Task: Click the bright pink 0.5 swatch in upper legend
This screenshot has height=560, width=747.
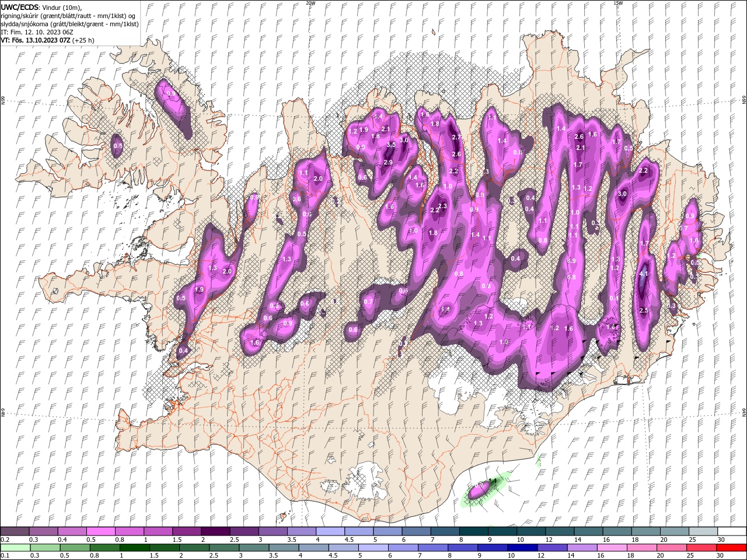Action: coord(100,531)
